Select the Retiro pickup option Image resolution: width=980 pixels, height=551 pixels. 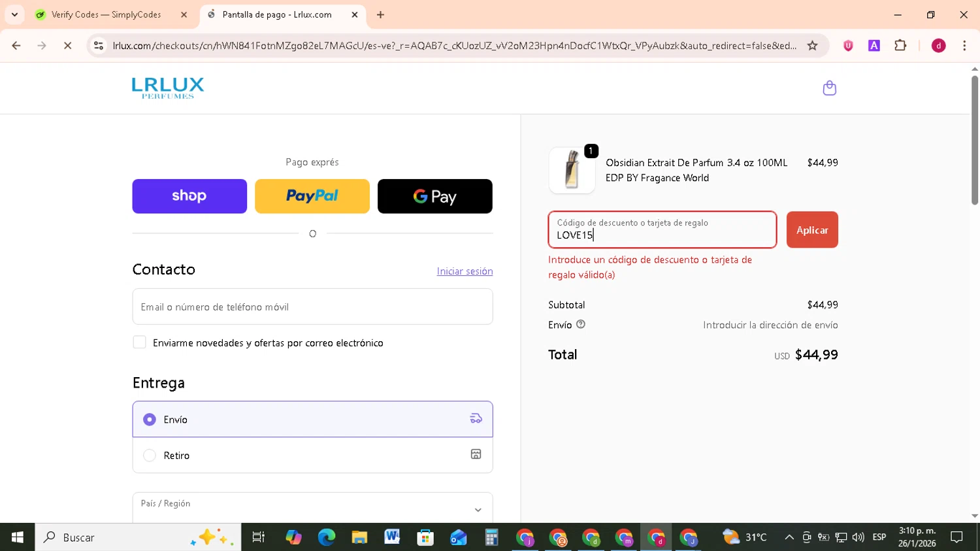click(x=312, y=455)
